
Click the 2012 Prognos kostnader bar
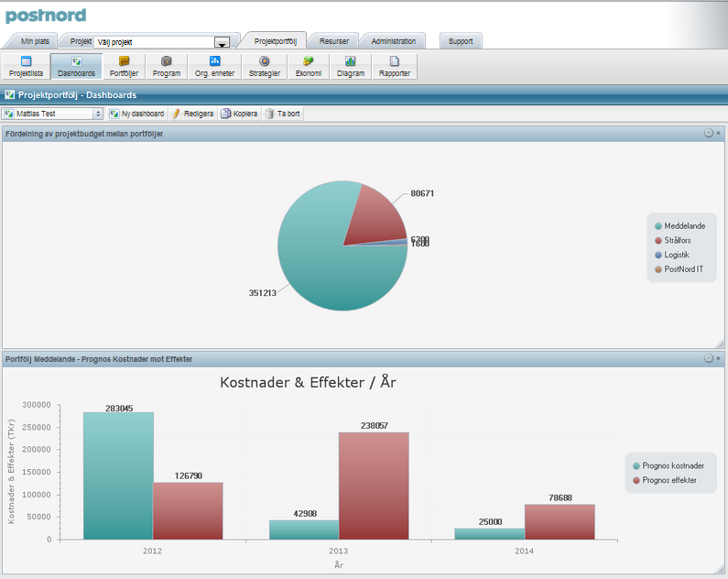pos(118,475)
